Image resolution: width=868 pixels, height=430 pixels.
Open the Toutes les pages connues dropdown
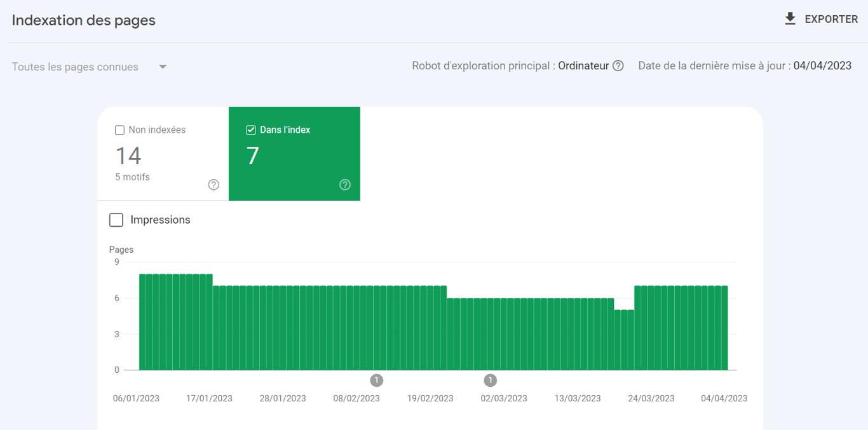coord(89,67)
